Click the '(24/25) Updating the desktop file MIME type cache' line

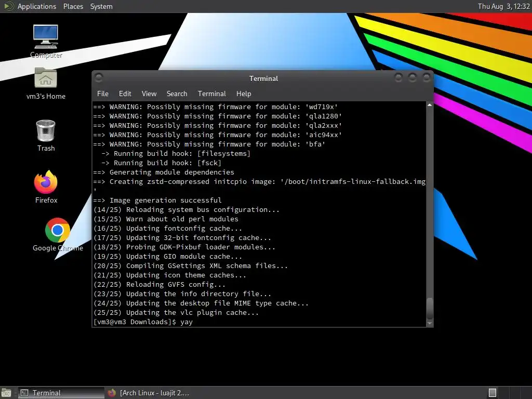click(201, 303)
